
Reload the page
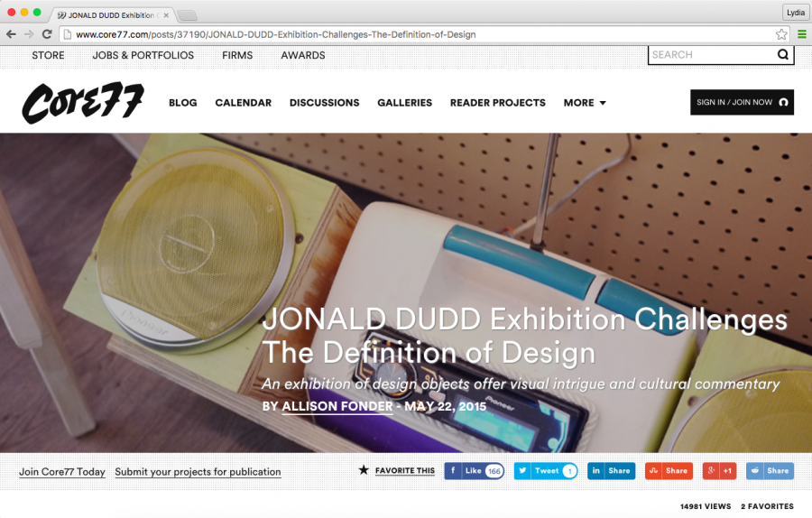pos(47,34)
